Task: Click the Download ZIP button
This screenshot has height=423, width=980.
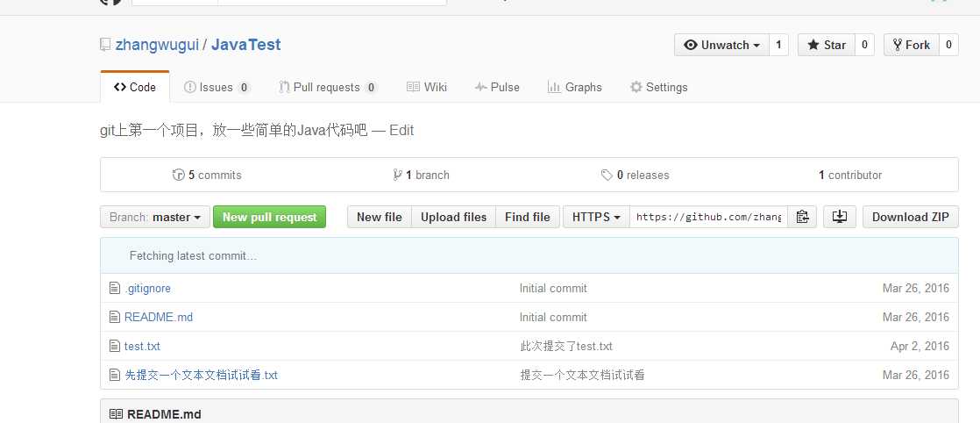Action: pyautogui.click(x=911, y=217)
